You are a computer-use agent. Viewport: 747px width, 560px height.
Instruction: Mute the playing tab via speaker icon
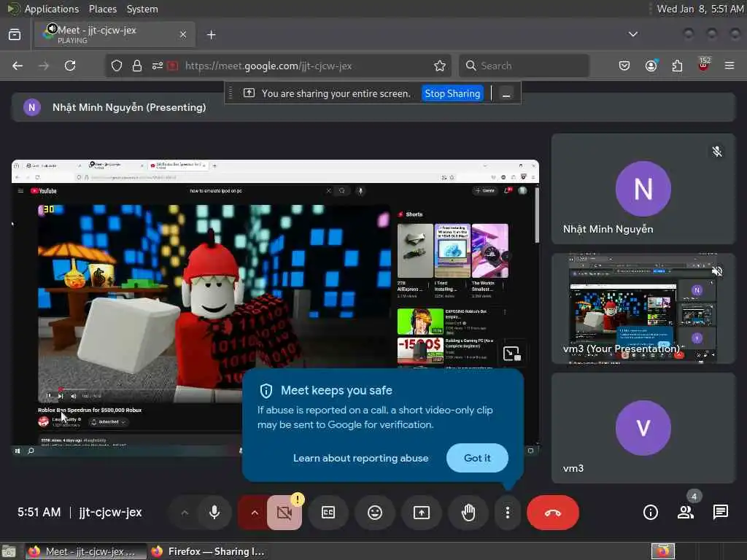click(x=52, y=28)
